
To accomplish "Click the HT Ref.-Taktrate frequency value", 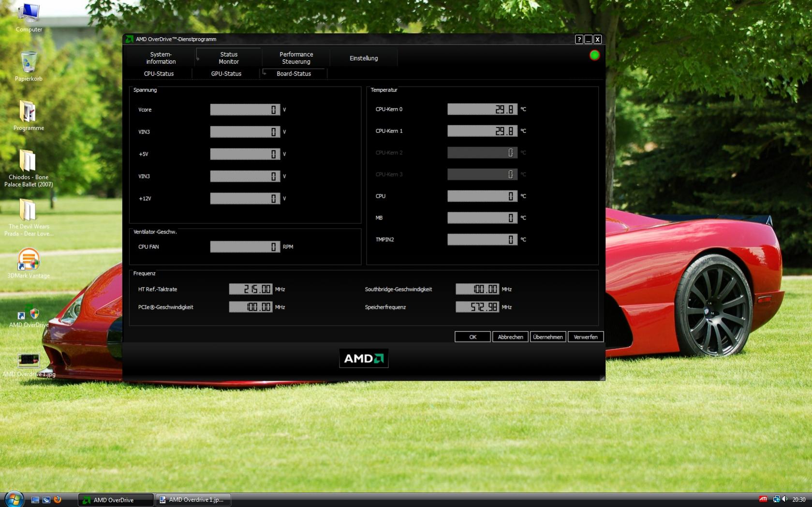I will tap(251, 289).
